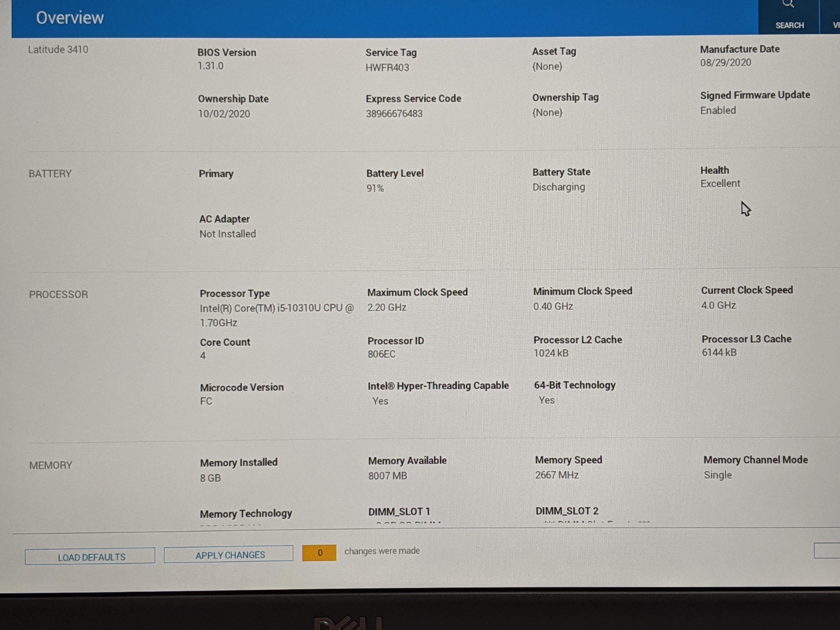Click the Intel Hyper-Threading Capable label
Screen dimensions: 840x630
pos(438,386)
